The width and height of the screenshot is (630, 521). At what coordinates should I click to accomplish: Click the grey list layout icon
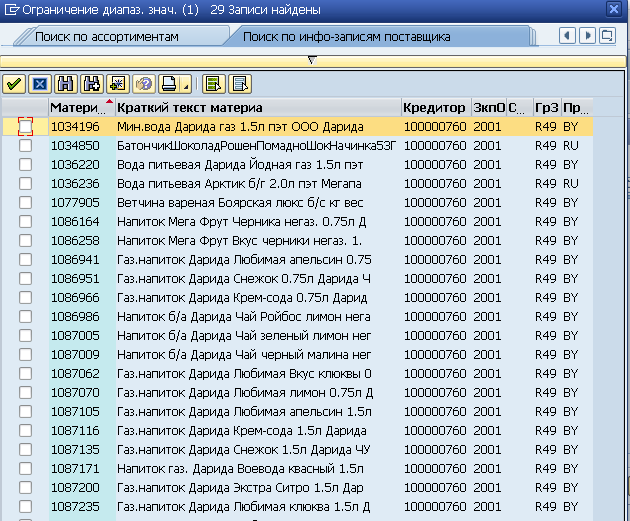(240, 84)
